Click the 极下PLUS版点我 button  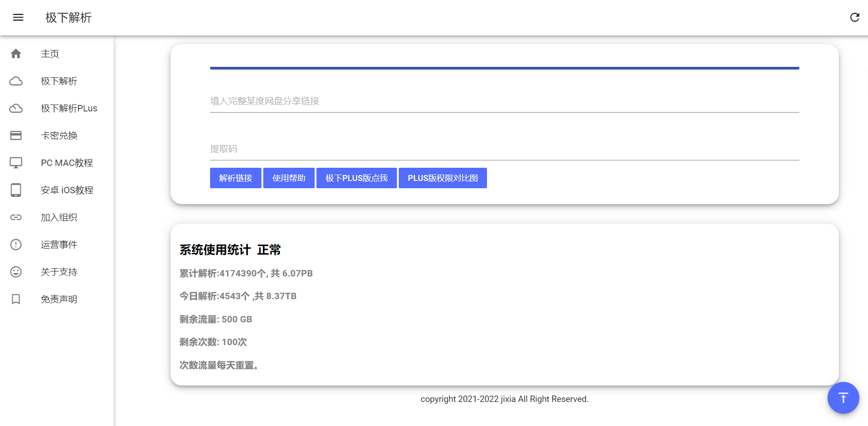(356, 178)
